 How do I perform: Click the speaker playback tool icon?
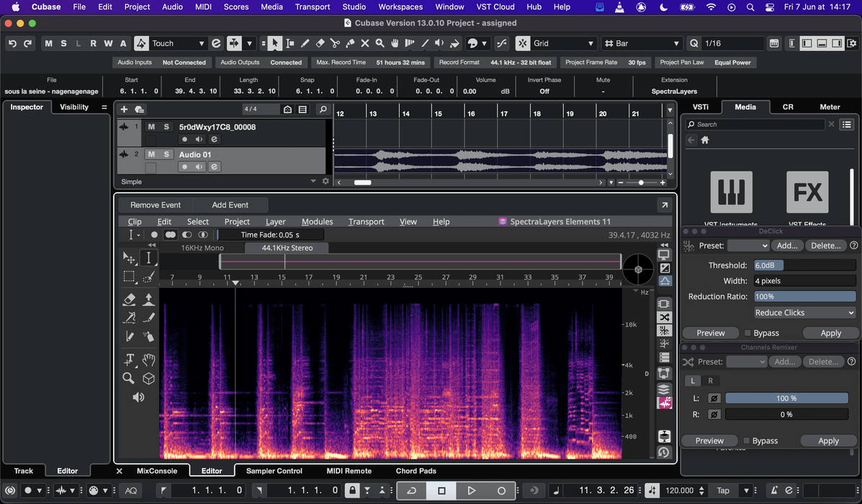[138, 397]
